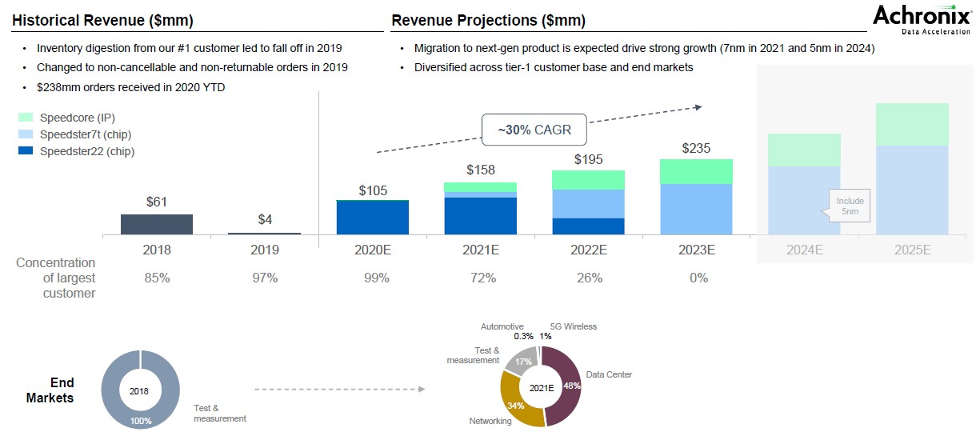
Task: Click the ~30% CAGR callout box
Action: (x=536, y=130)
